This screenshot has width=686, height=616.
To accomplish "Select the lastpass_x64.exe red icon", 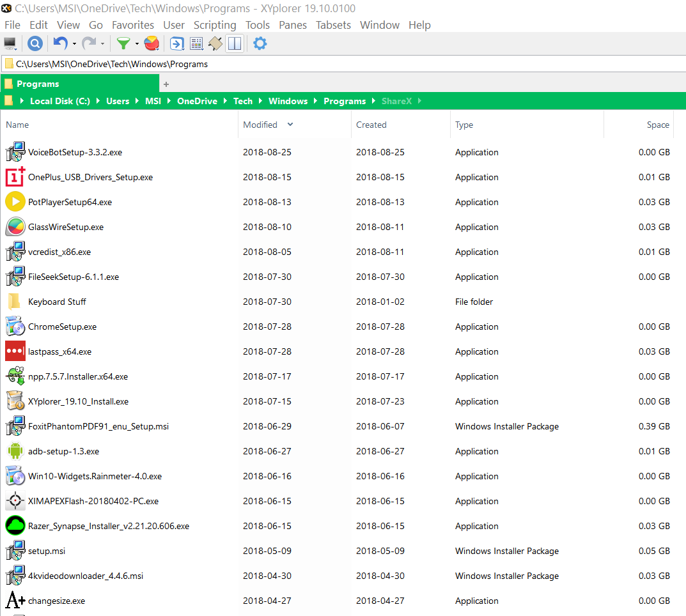I will click(x=15, y=351).
